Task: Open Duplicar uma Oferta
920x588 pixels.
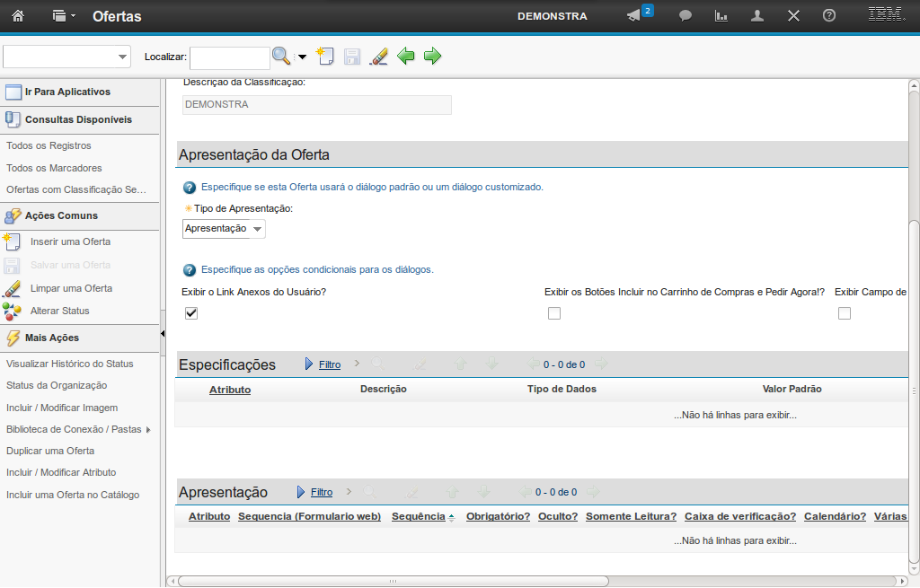Action: pyautogui.click(x=50, y=451)
